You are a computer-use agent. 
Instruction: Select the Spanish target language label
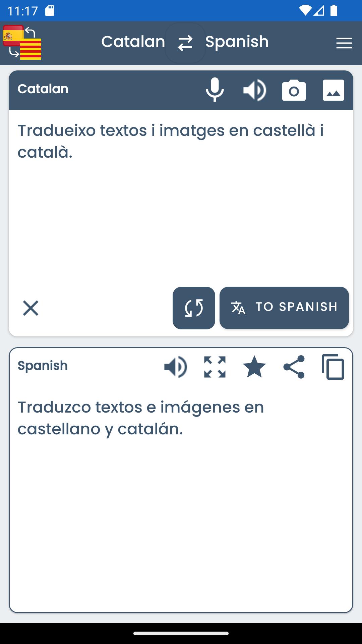tap(237, 42)
